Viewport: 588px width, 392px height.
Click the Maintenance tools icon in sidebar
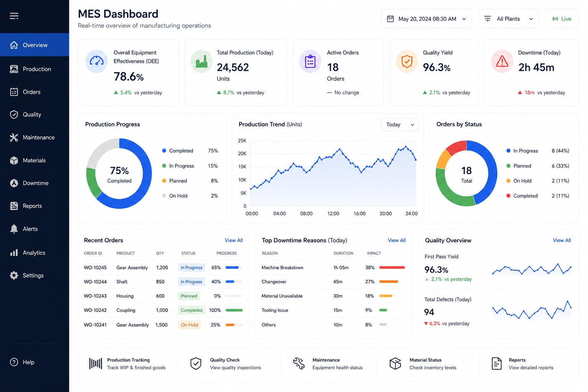tap(14, 137)
